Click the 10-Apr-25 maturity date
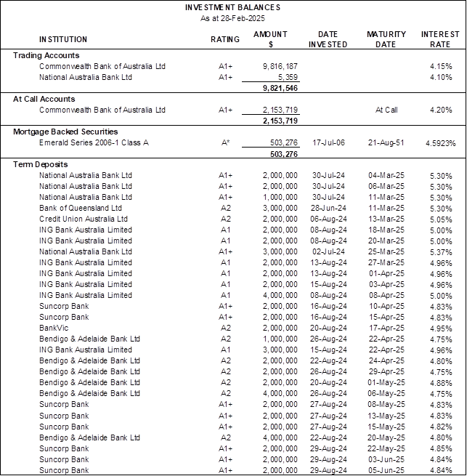Image resolution: width=467 pixels, height=476 pixels. 386,307
